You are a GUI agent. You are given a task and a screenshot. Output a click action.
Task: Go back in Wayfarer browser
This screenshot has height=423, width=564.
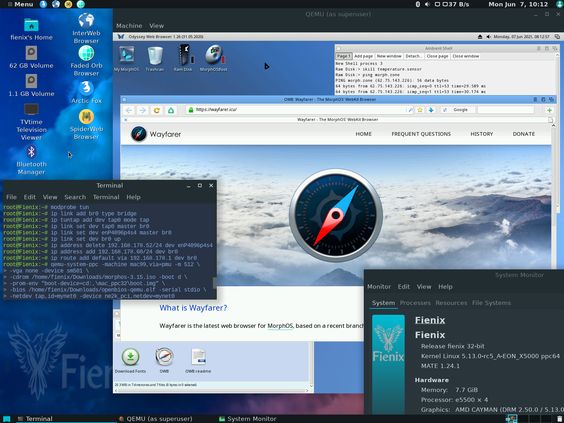(129, 110)
